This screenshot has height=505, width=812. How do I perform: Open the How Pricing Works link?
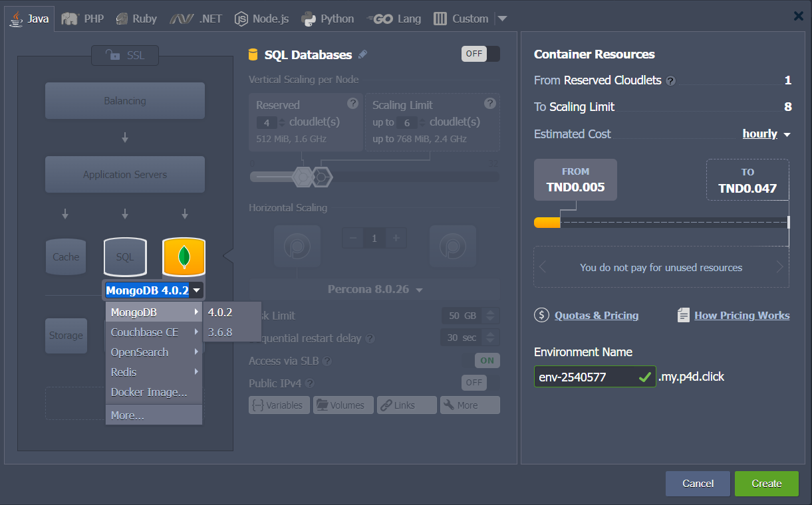point(742,316)
